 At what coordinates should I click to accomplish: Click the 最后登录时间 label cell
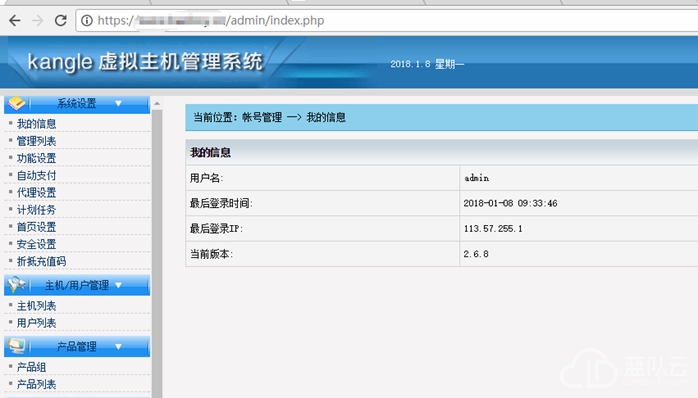323,203
